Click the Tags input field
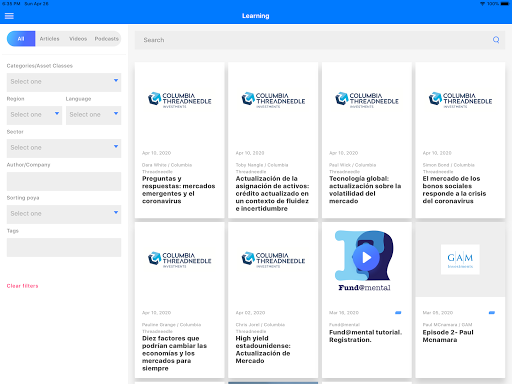The image size is (512, 384). (64, 247)
